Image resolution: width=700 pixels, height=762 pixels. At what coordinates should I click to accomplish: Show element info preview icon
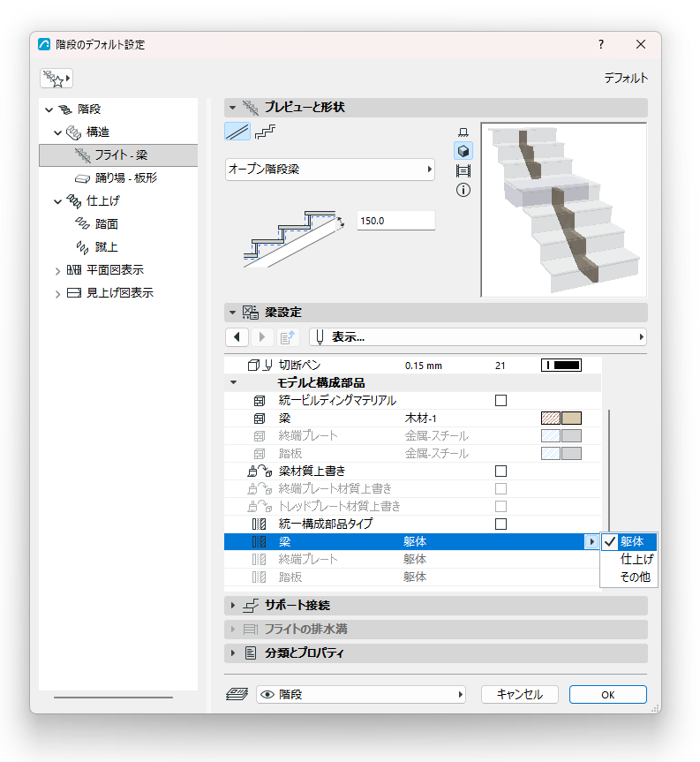pyautogui.click(x=463, y=190)
